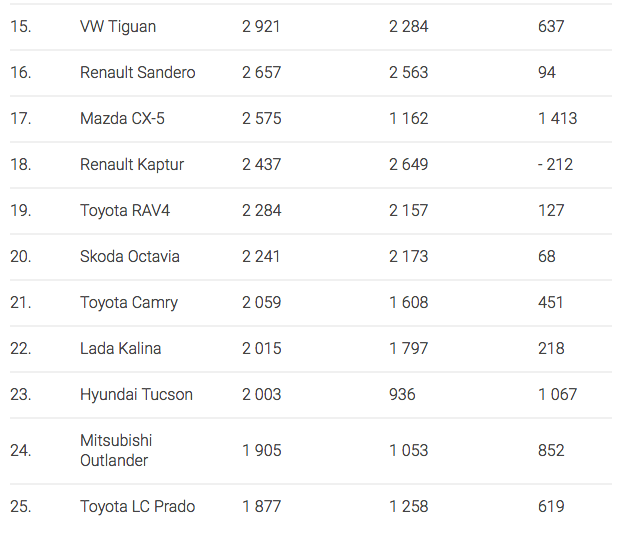Screen dimensions: 624x549
Task: Click the Toyota LC Prado model name
Action: pos(138,506)
